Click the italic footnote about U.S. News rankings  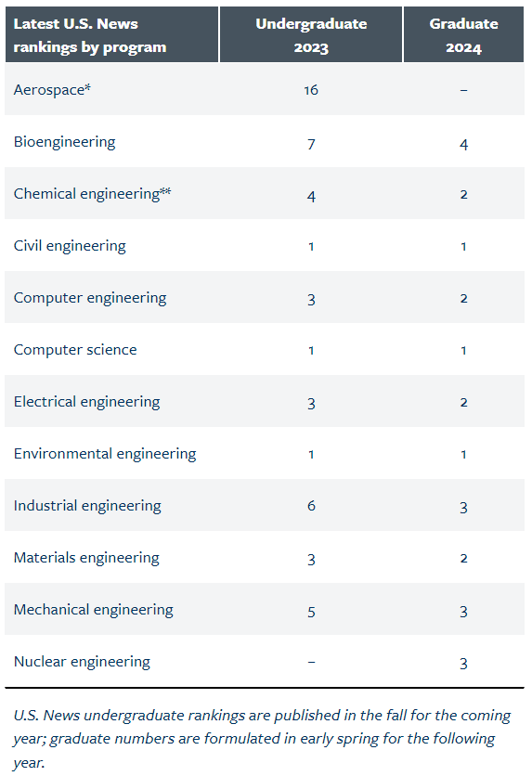263,738
